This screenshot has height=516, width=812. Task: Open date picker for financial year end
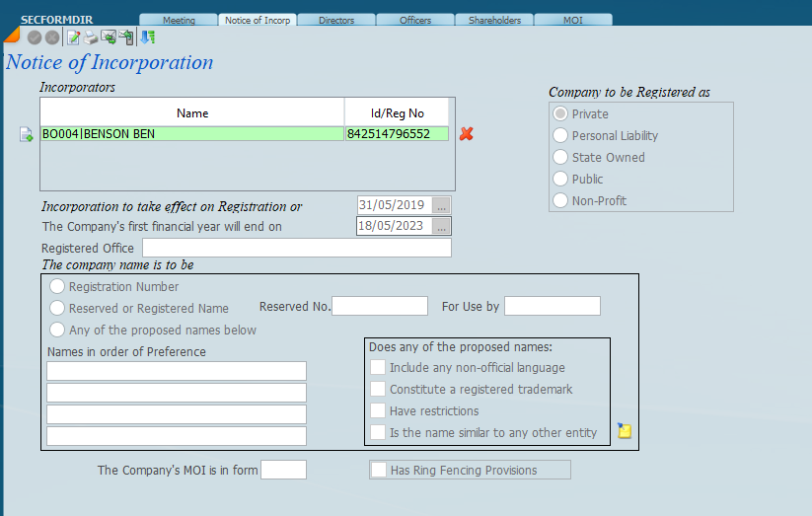(x=441, y=226)
